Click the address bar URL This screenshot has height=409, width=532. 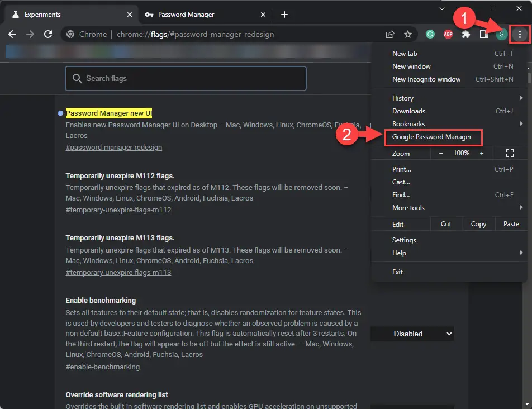196,34
